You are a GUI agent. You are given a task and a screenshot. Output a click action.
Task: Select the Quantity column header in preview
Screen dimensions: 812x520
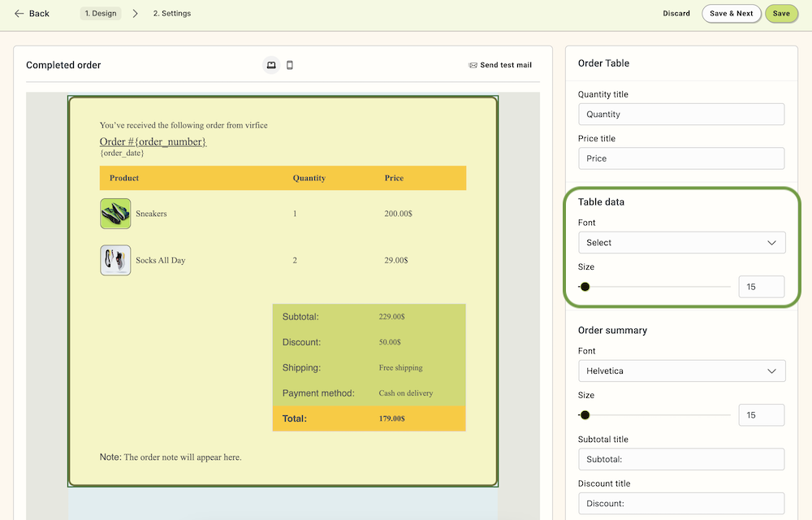[309, 178]
